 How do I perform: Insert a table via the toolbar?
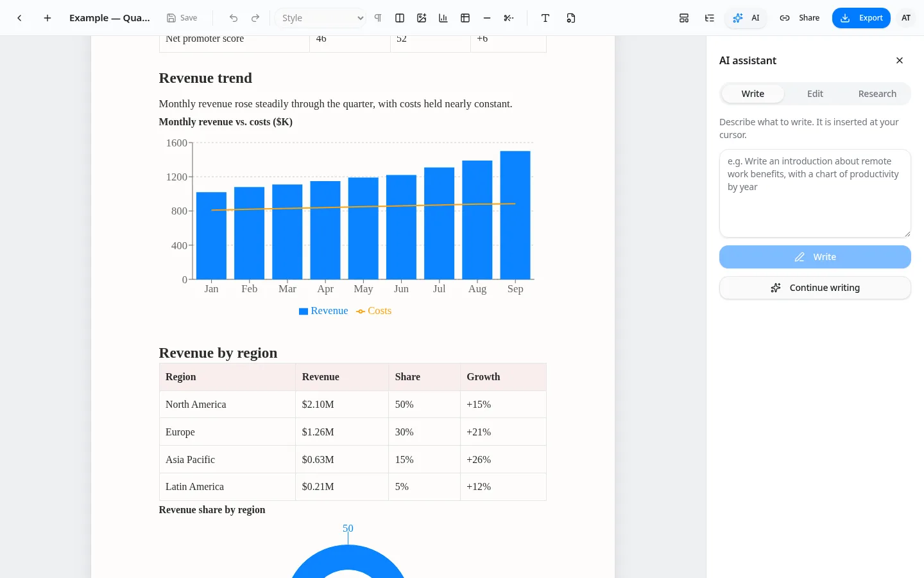tap(465, 18)
